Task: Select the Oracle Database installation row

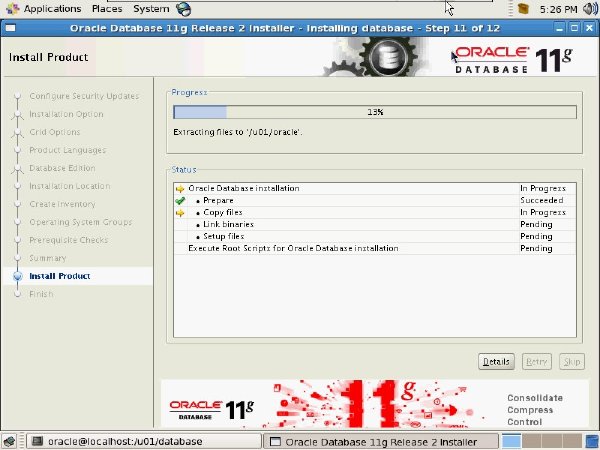Action: click(x=375, y=188)
